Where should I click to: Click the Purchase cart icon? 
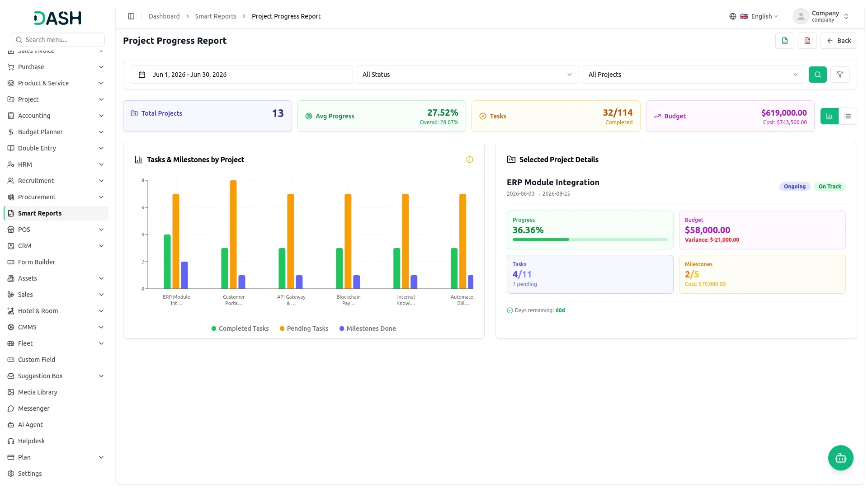click(11, 67)
